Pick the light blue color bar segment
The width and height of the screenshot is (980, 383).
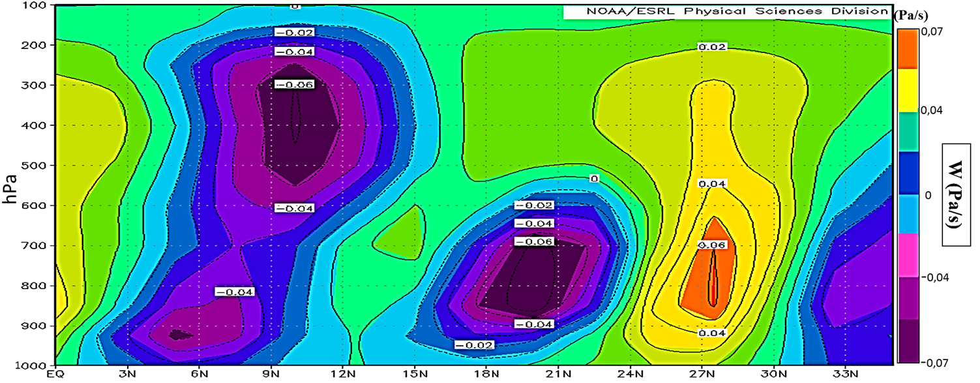coord(908,215)
